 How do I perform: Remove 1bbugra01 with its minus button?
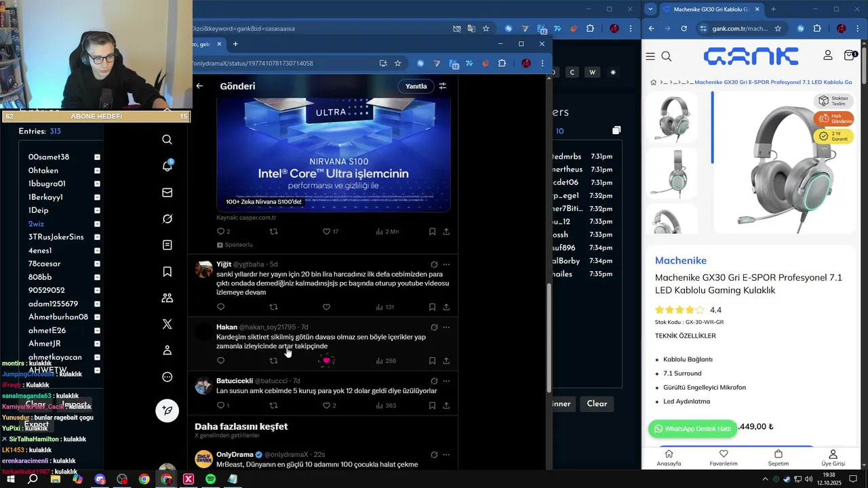pos(97,184)
